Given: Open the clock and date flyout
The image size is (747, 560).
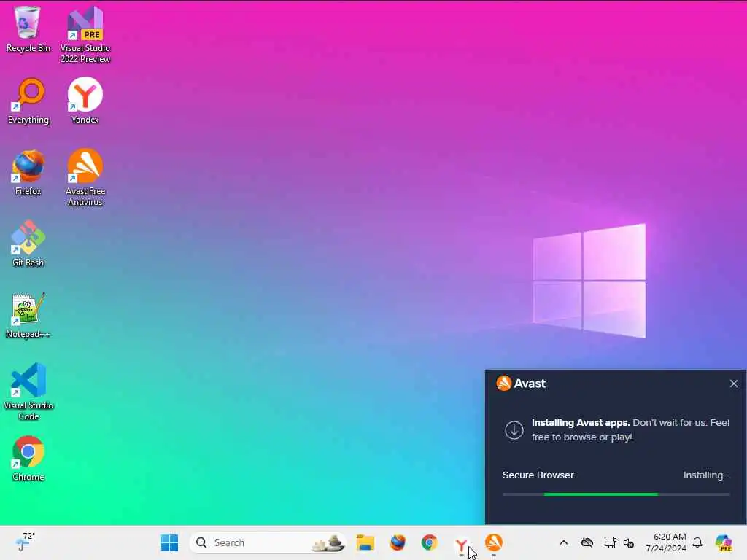Looking at the screenshot, I should [666, 542].
